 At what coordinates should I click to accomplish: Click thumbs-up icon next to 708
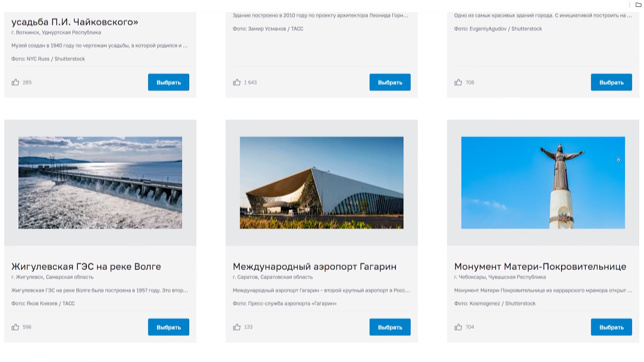[x=458, y=82]
